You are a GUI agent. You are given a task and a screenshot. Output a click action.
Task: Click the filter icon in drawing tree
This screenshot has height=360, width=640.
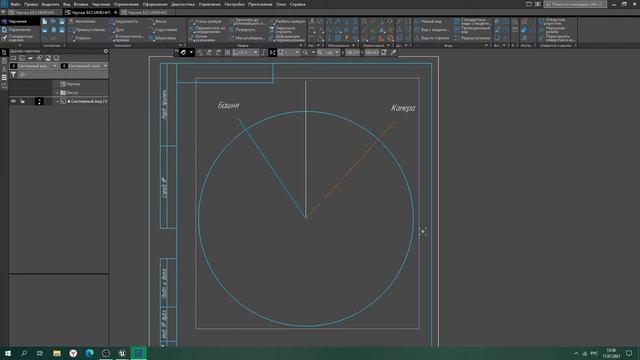click(x=13, y=75)
